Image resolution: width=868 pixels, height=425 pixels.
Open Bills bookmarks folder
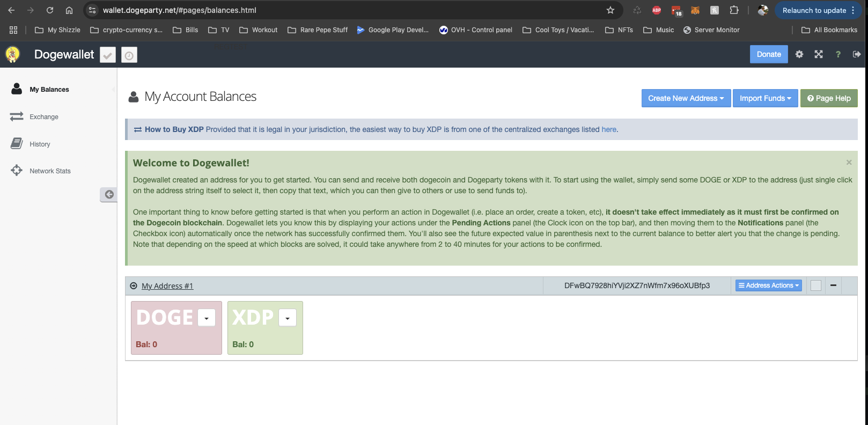186,30
